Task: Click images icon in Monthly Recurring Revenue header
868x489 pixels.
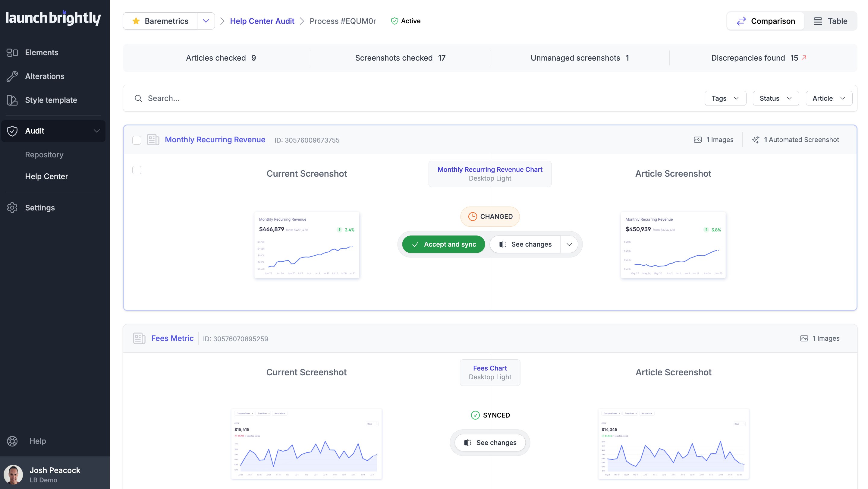Action: (698, 140)
